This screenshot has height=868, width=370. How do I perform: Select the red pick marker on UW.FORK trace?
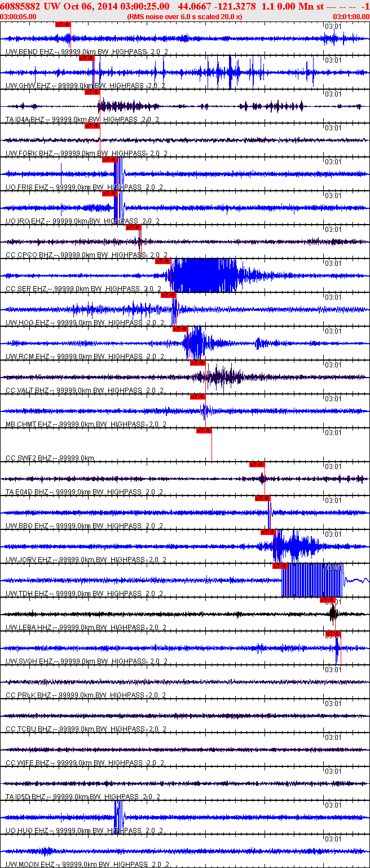click(x=92, y=126)
